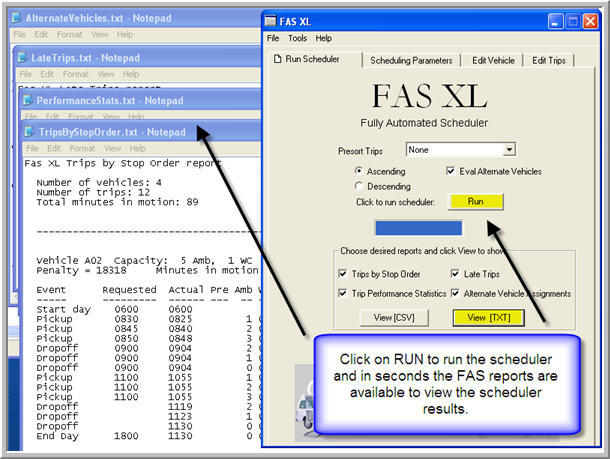Image resolution: width=610 pixels, height=459 pixels.
Task: Open View menu in TripsByStopOrder Notepad
Action: tap(113, 148)
